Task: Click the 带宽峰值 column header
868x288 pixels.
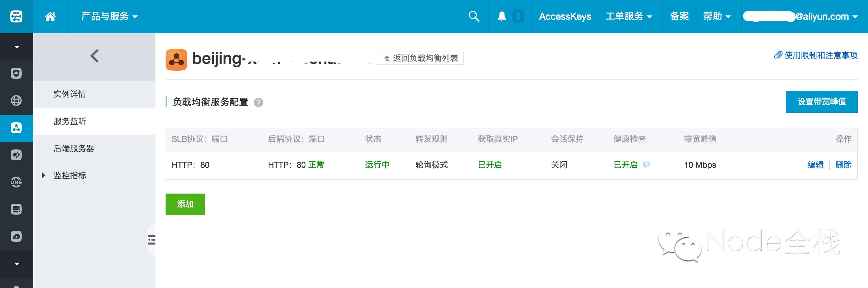Action: tap(700, 139)
